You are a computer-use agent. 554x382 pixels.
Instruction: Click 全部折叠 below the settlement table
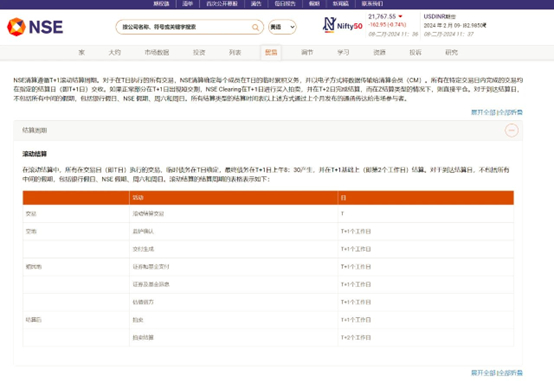click(510, 372)
